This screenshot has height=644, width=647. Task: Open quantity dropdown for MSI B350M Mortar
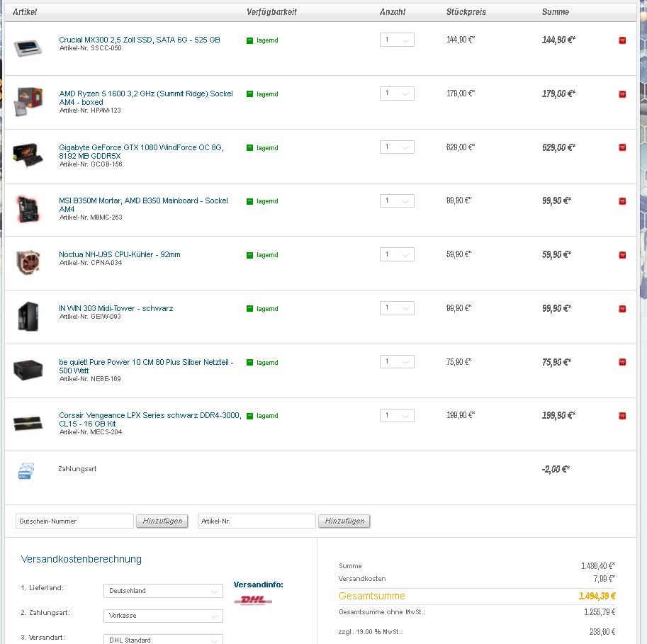[x=397, y=201]
